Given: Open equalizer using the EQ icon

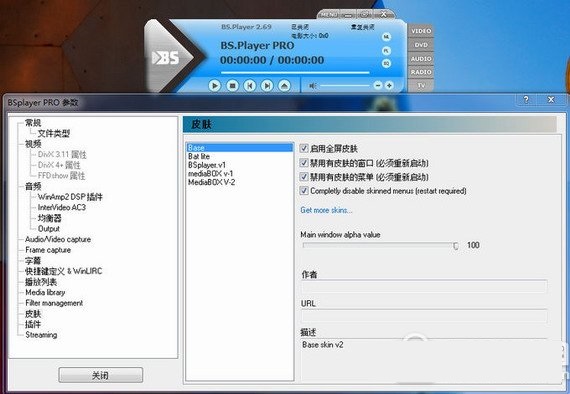Looking at the screenshot, I should point(386,63).
